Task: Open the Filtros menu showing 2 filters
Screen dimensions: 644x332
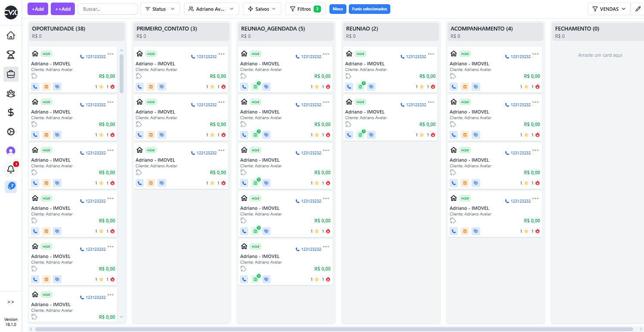Action: point(305,9)
